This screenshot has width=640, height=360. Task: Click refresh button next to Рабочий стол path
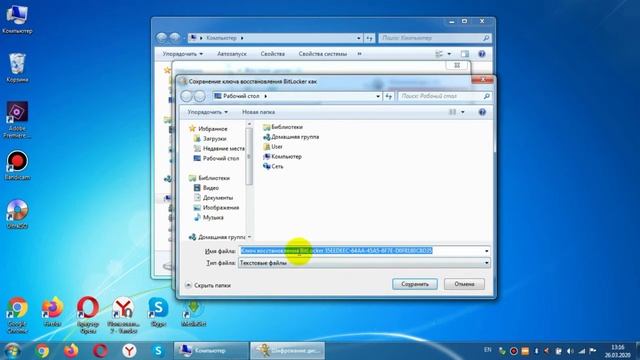click(388, 96)
